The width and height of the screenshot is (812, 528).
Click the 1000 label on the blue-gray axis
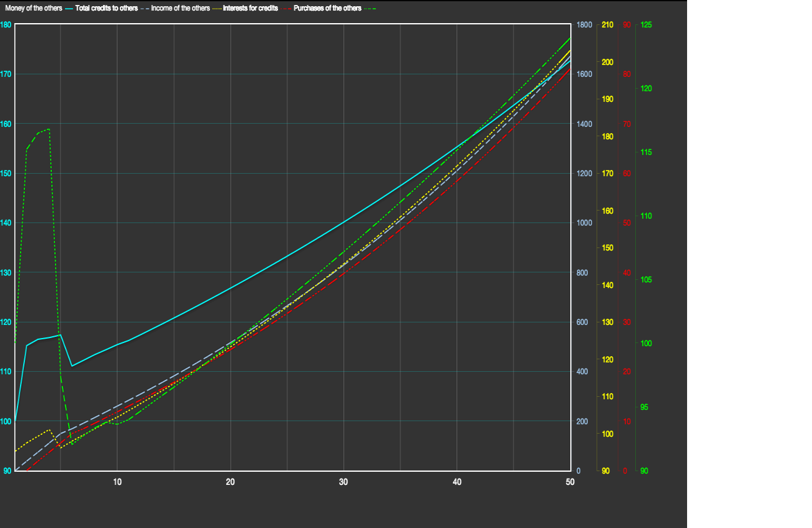(584, 223)
